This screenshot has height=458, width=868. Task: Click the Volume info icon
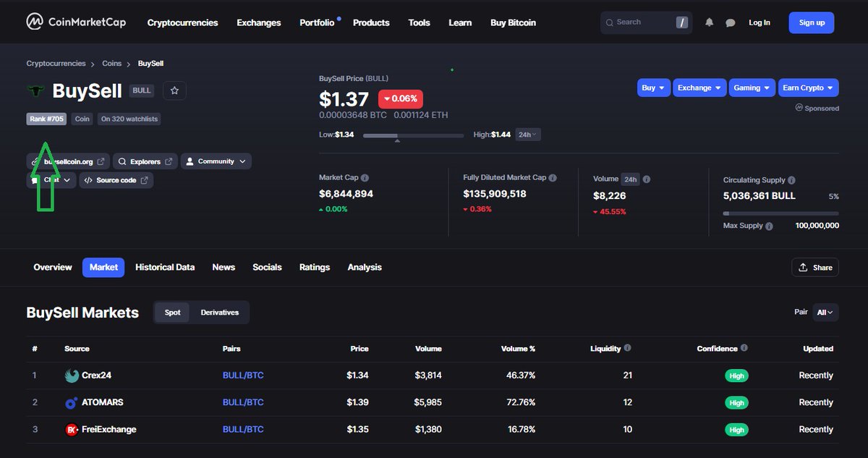tap(646, 179)
